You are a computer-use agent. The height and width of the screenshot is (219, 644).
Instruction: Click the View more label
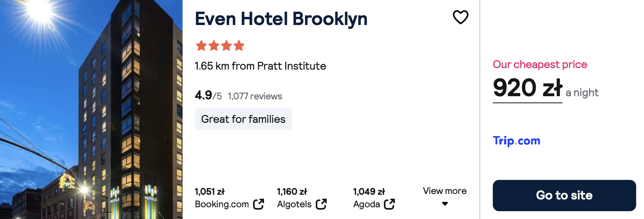tap(445, 191)
